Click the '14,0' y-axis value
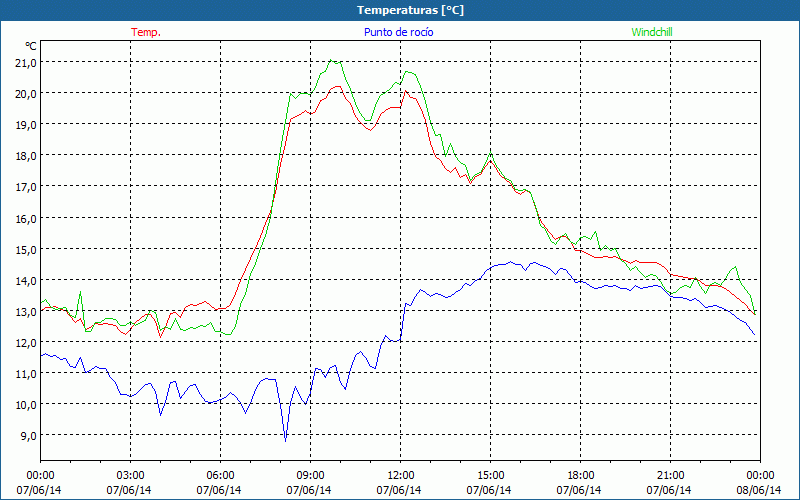The height and width of the screenshot is (500, 800). coord(27,280)
